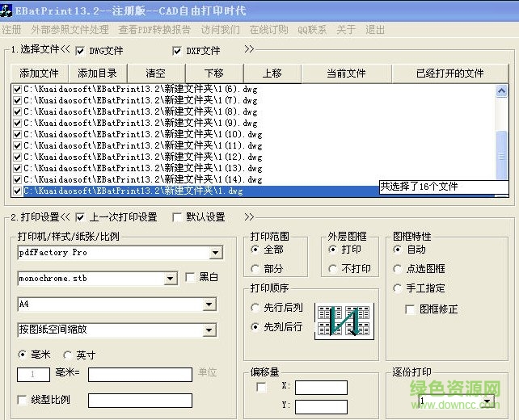Select 自动 frame property radio

point(397,250)
